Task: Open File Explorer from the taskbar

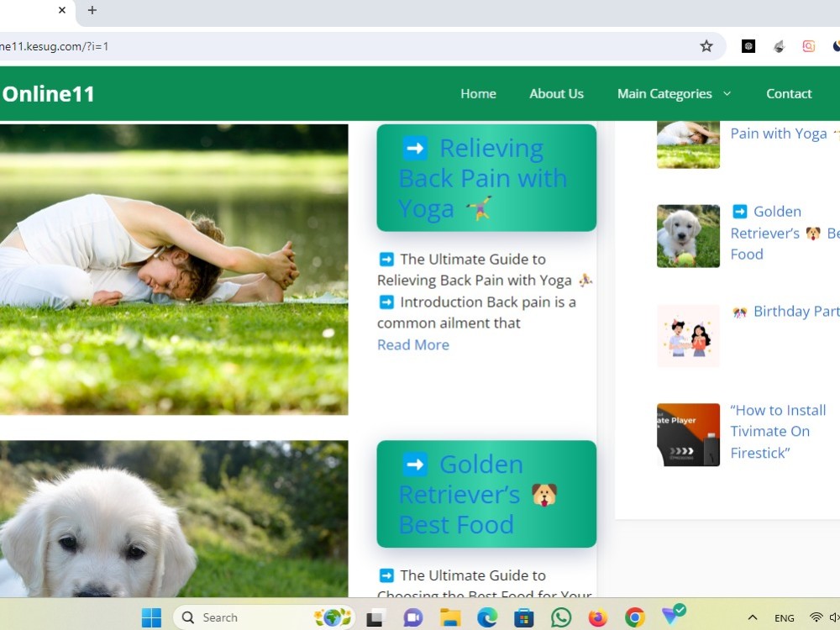Action: click(450, 617)
